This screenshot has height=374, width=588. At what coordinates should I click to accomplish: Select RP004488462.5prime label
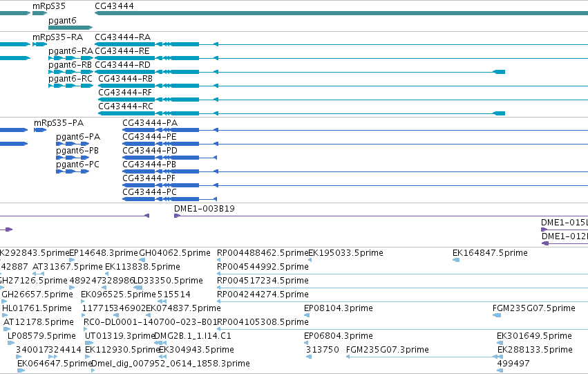(263, 253)
